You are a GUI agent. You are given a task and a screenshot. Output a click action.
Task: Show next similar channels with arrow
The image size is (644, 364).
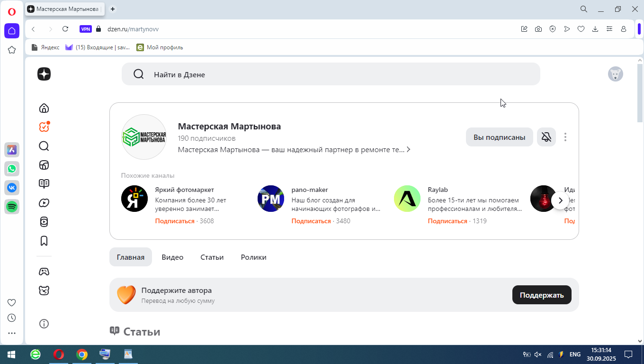tap(561, 200)
